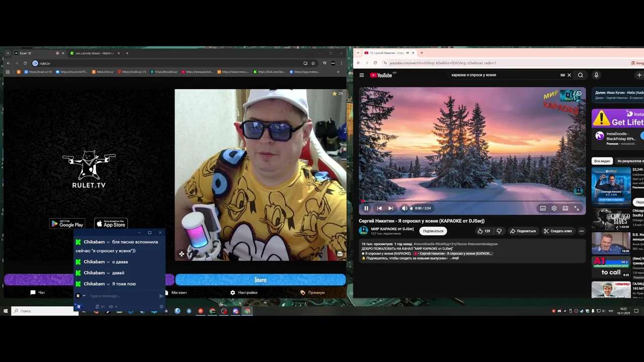Skip to next video in YouTube player

point(390,208)
